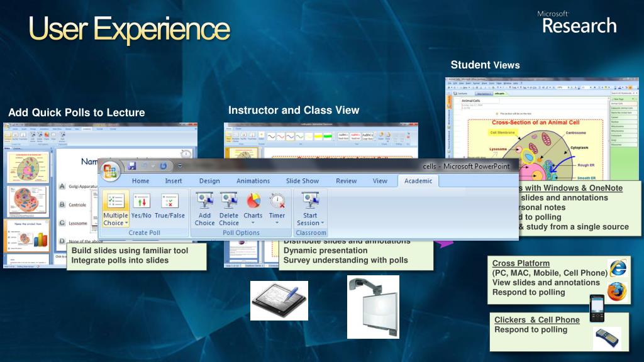Image resolution: width=644 pixels, height=362 pixels.
Task: Click the stopwatch icon on the poll slide
Action: (x=186, y=153)
